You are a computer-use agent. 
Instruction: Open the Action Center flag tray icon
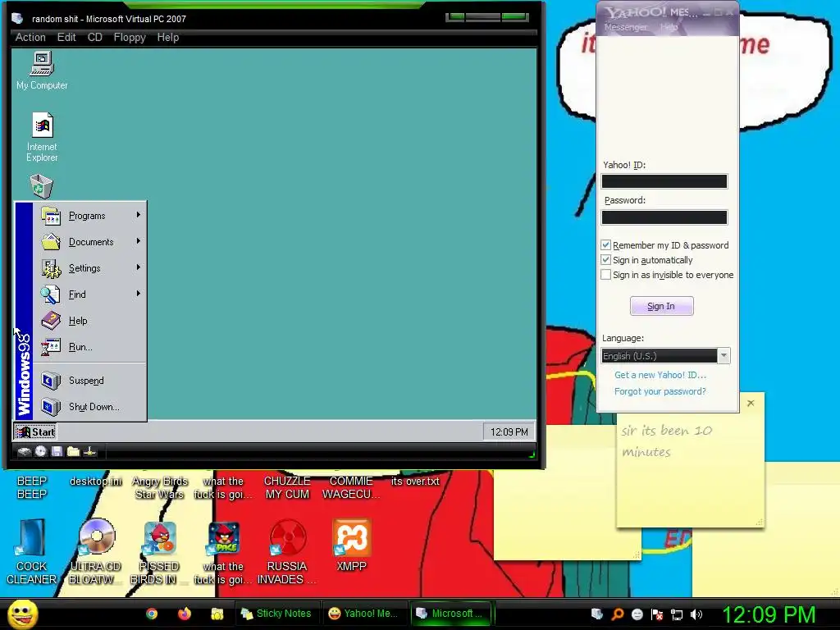[657, 614]
